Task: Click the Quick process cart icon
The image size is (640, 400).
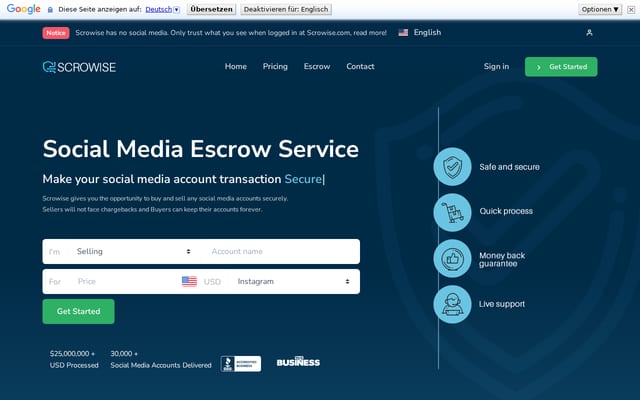Action: point(452,213)
